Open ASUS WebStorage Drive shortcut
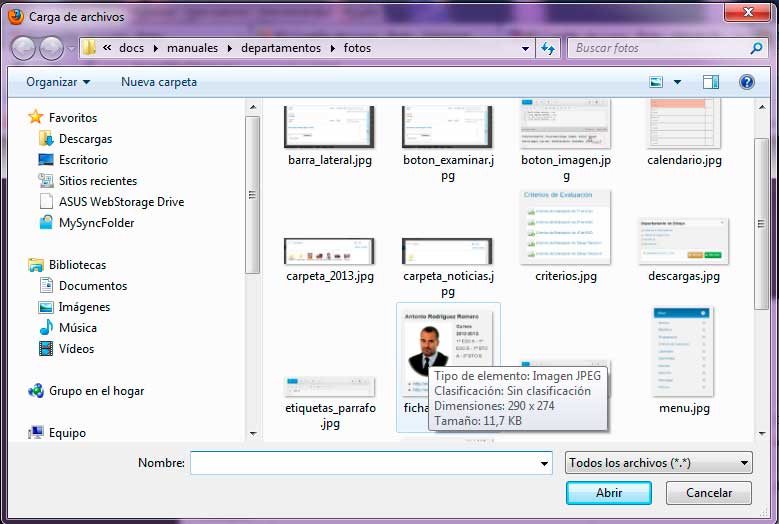779x524 pixels. pos(121,202)
